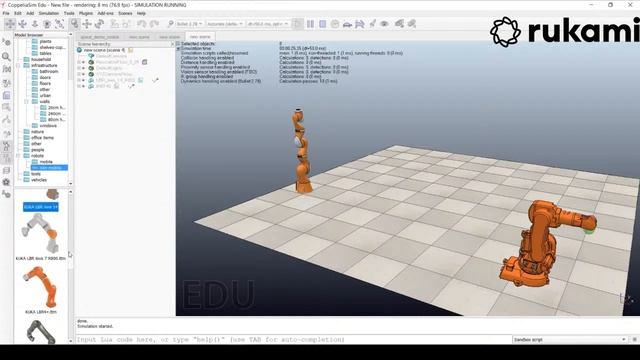This screenshot has height=360, width=640.
Task: Open the layers dialog icon
Action: coord(7,170)
